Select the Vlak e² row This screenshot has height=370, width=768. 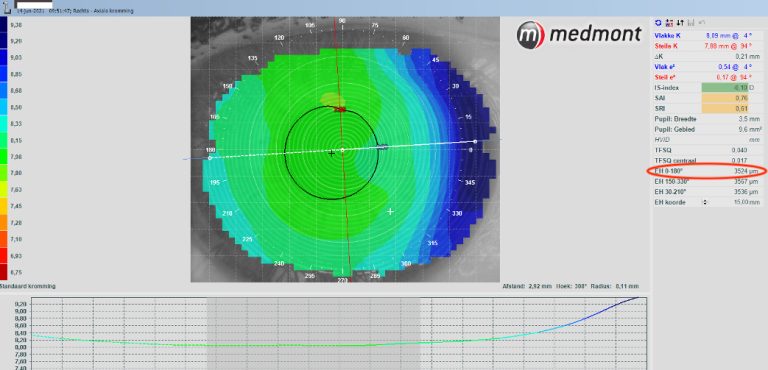coord(708,67)
